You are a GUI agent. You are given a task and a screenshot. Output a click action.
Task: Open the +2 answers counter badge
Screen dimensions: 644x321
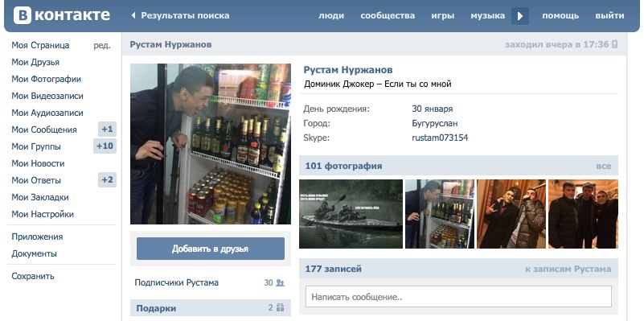(107, 180)
